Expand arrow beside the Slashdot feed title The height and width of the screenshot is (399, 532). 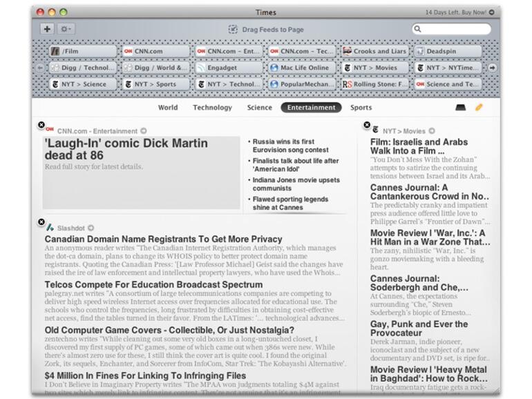pyautogui.click(x=91, y=228)
